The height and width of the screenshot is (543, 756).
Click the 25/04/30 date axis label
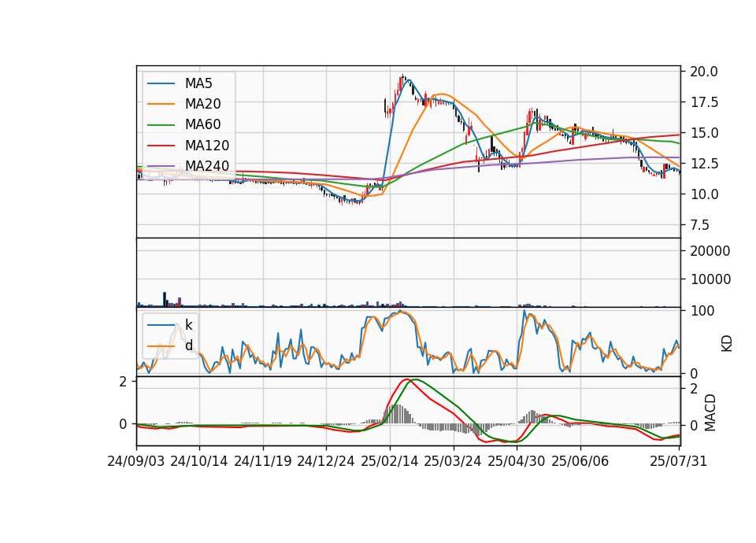point(517,462)
